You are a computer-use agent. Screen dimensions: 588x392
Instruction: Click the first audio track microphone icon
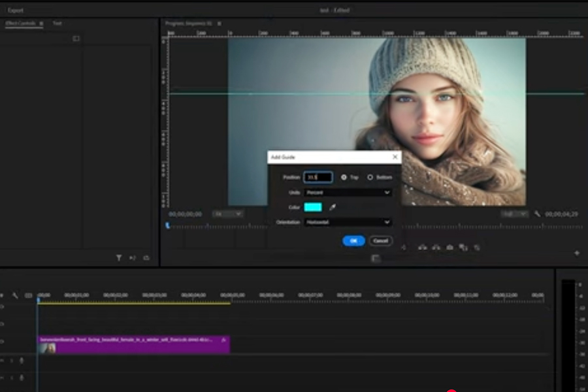[22, 361]
